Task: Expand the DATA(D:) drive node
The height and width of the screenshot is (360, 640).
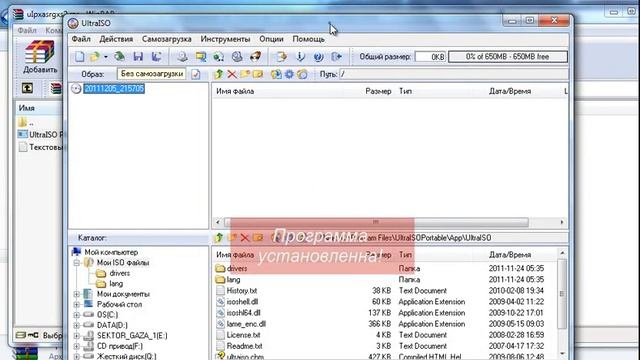Action: (x=76, y=325)
